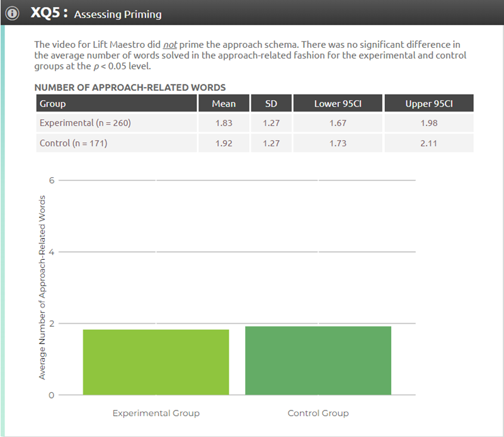Select the Lower 95CI column header
The height and width of the screenshot is (437, 504).
[x=338, y=103]
